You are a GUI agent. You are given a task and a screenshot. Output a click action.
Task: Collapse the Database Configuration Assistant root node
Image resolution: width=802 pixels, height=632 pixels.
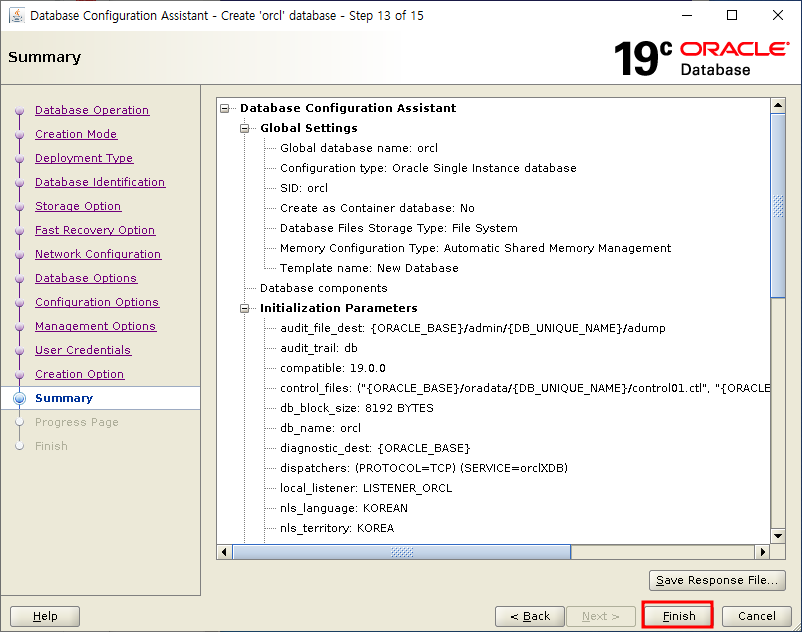[225, 108]
